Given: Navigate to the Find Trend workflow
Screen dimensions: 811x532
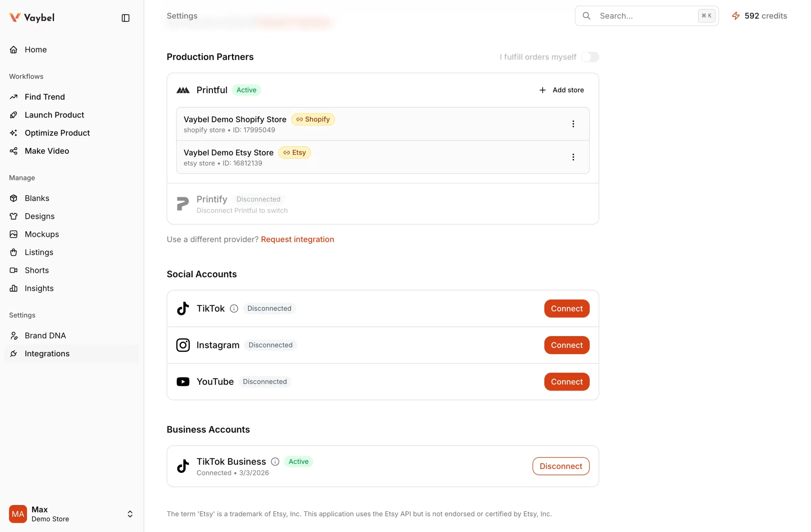Looking at the screenshot, I should 45,97.
